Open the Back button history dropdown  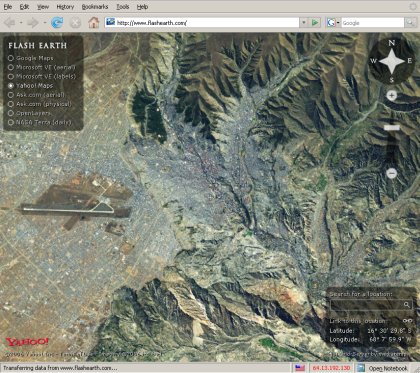(x=21, y=23)
